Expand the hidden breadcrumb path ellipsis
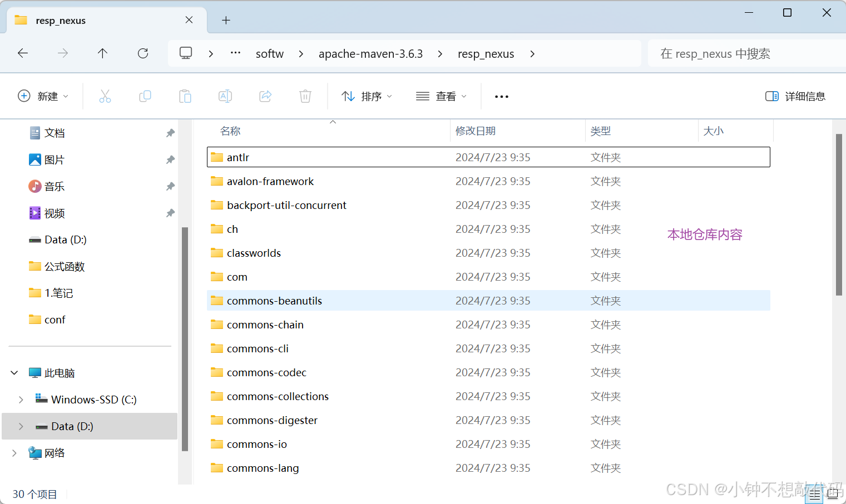This screenshot has width=846, height=504. [235, 53]
